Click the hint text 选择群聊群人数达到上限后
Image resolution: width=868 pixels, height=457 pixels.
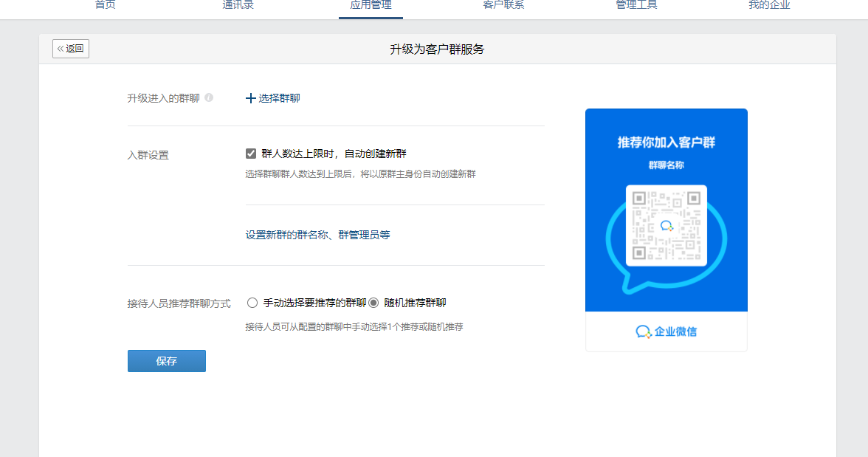coord(360,174)
